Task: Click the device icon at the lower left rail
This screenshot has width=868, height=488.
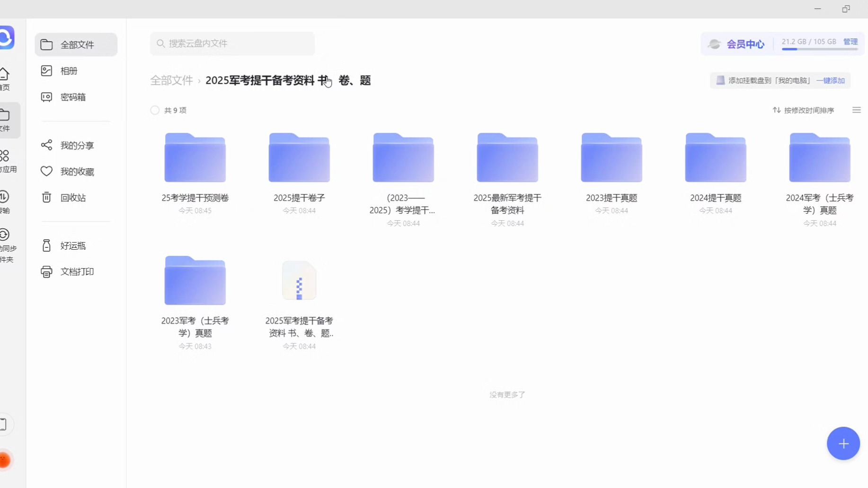Action: tap(4, 424)
